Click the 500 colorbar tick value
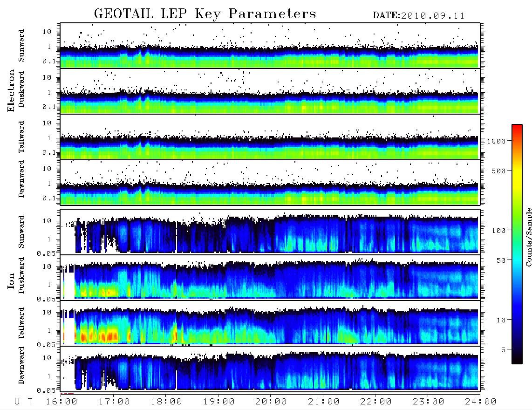 tap(498, 171)
